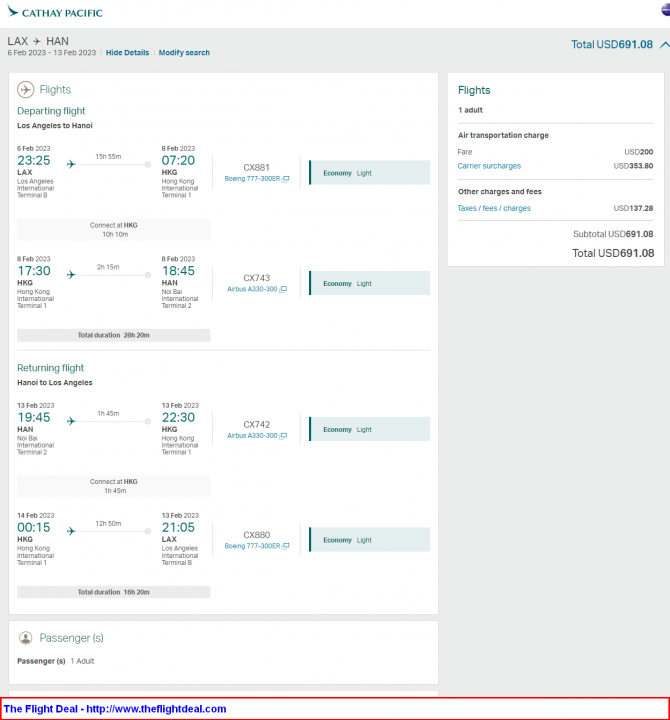Click USD137.28 taxes amount
This screenshot has width=670, height=720.
[x=633, y=208]
